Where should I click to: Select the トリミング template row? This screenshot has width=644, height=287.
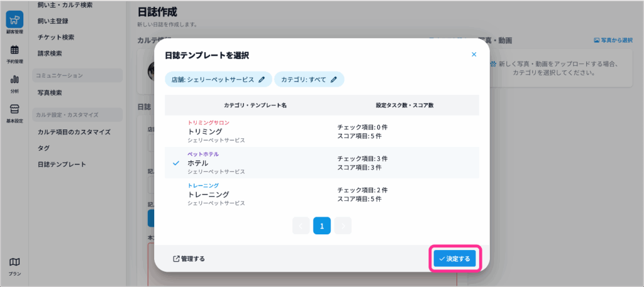pos(321,131)
